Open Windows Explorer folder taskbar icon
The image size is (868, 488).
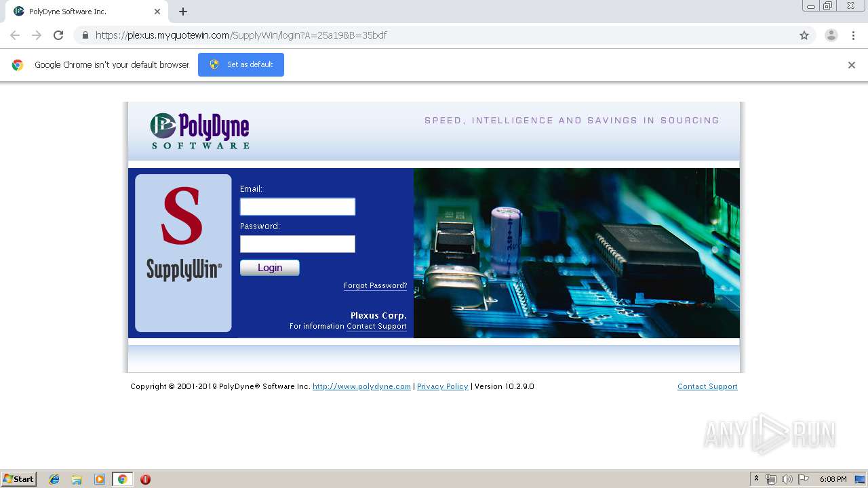click(x=77, y=479)
